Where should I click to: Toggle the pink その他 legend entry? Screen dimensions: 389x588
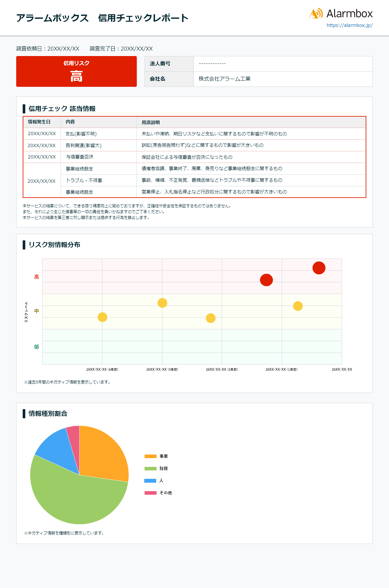(158, 493)
